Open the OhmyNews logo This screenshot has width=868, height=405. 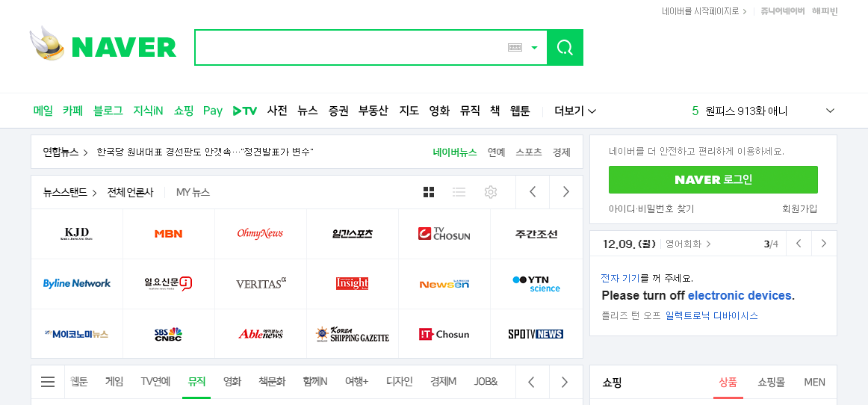260,234
